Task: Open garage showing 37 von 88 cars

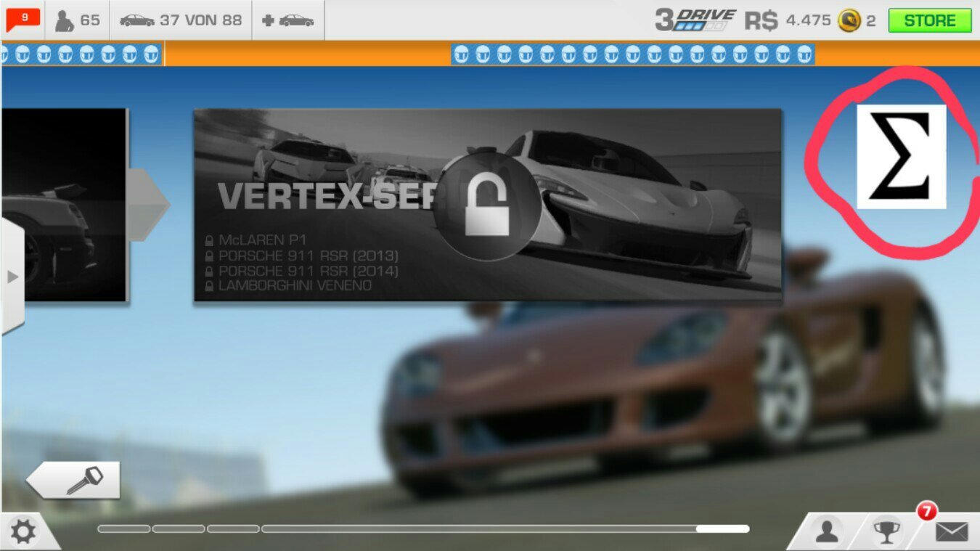Action: (x=181, y=20)
